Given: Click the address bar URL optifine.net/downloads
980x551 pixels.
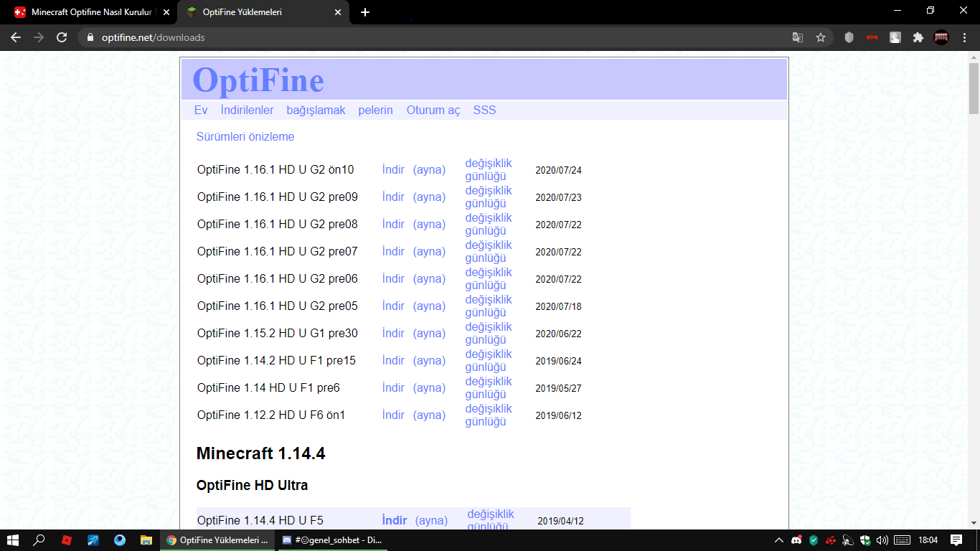Looking at the screenshot, I should click(x=152, y=37).
